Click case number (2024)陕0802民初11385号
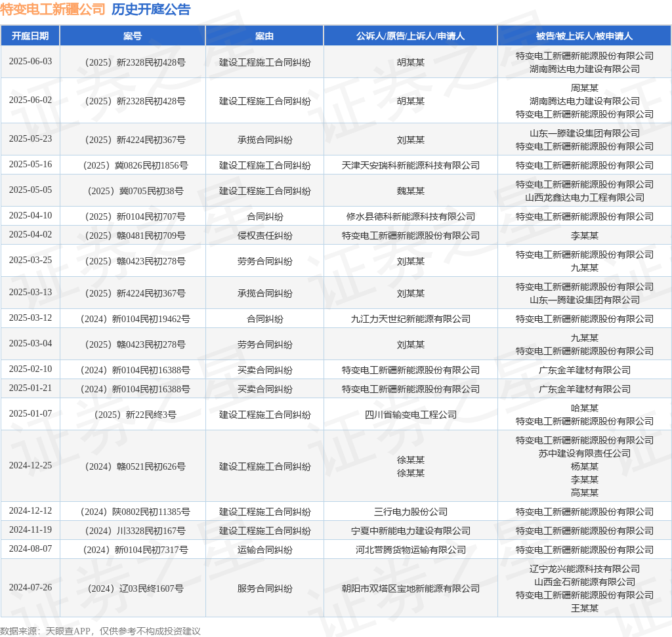Image resolution: width=672 pixels, height=637 pixels. tap(135, 512)
